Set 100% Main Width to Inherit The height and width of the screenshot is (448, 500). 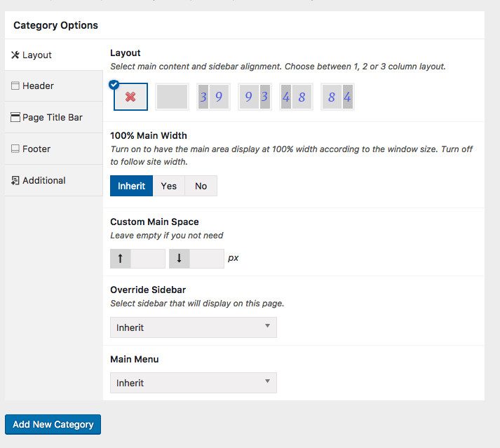pos(131,186)
